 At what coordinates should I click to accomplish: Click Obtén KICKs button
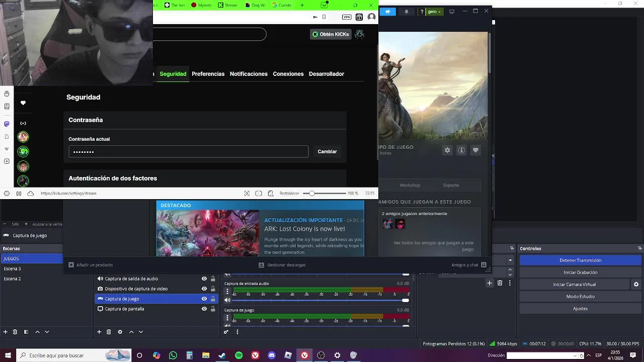[331, 34]
